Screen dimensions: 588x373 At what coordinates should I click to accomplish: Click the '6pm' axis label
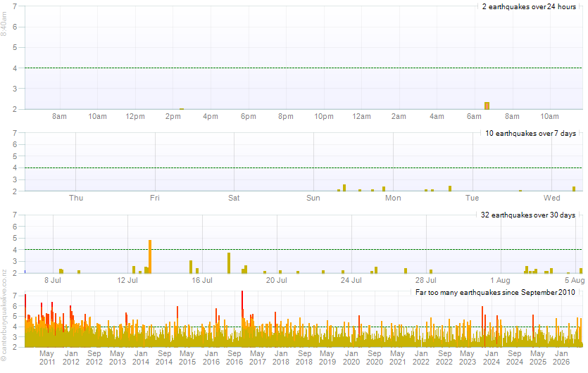click(x=249, y=117)
